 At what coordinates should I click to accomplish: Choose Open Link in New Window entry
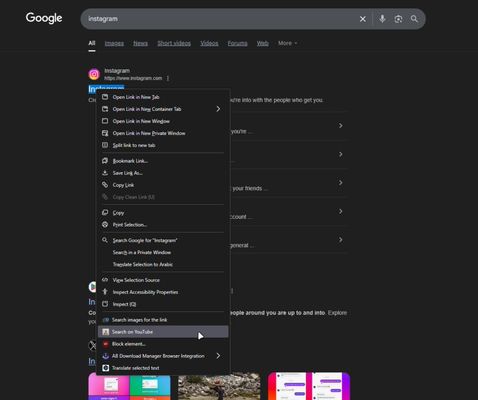[163, 121]
